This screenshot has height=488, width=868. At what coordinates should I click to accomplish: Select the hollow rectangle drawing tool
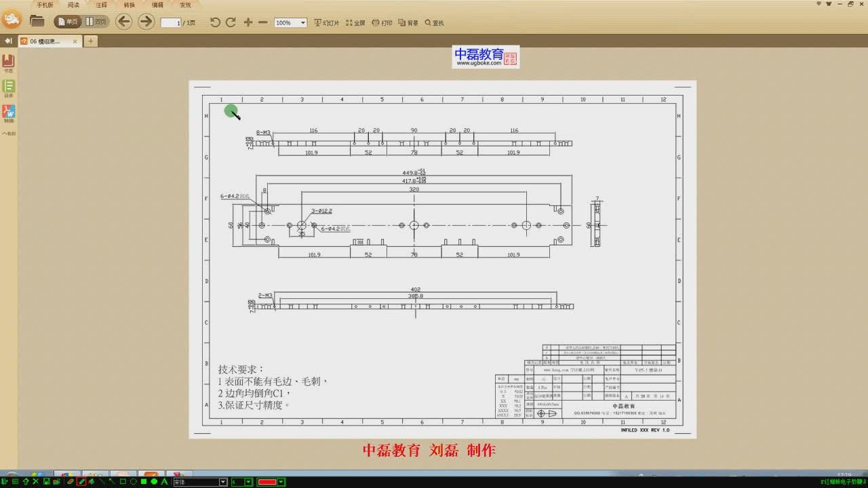[123, 482]
